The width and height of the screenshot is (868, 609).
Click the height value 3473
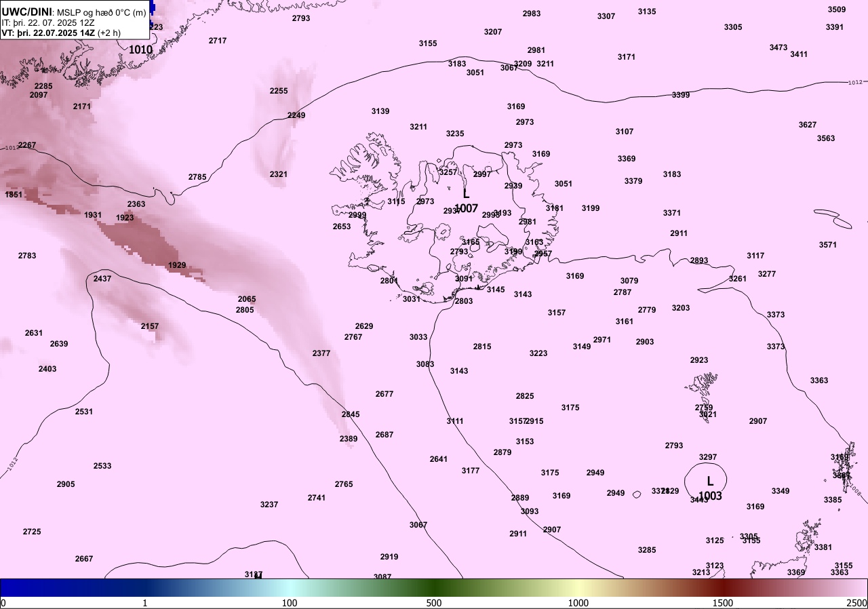coord(778,47)
